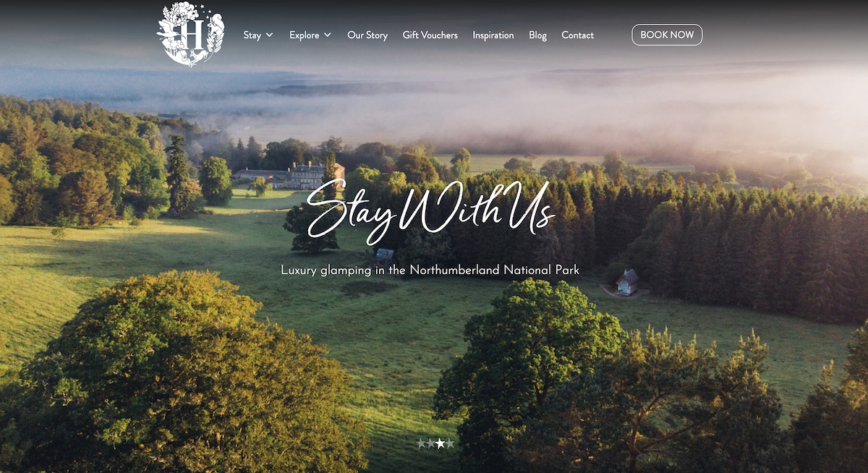This screenshot has width=868, height=473.
Task: Open the Blog link
Action: point(537,35)
